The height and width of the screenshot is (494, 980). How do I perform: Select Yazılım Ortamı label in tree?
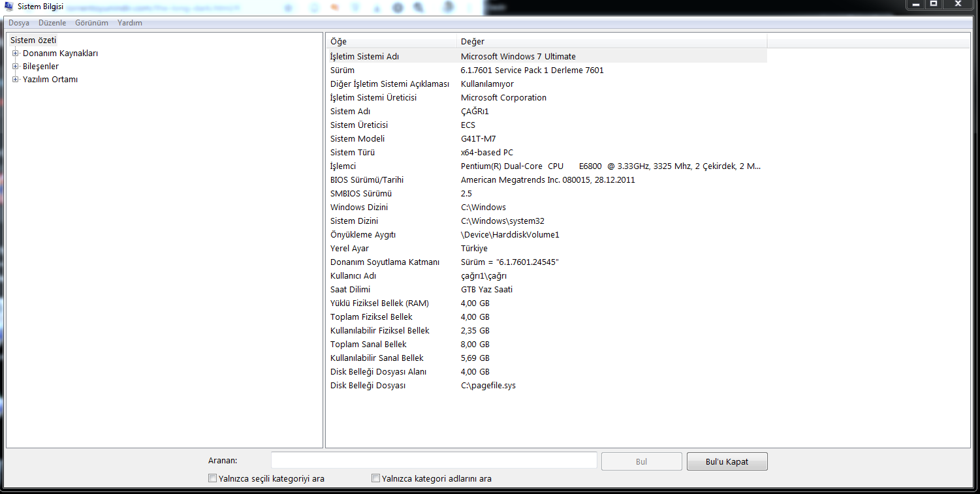click(50, 80)
